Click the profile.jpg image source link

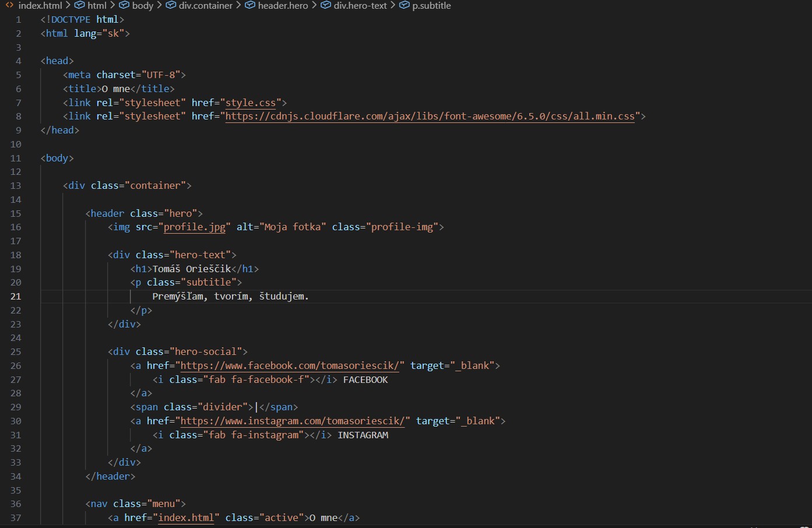pyautogui.click(x=194, y=227)
